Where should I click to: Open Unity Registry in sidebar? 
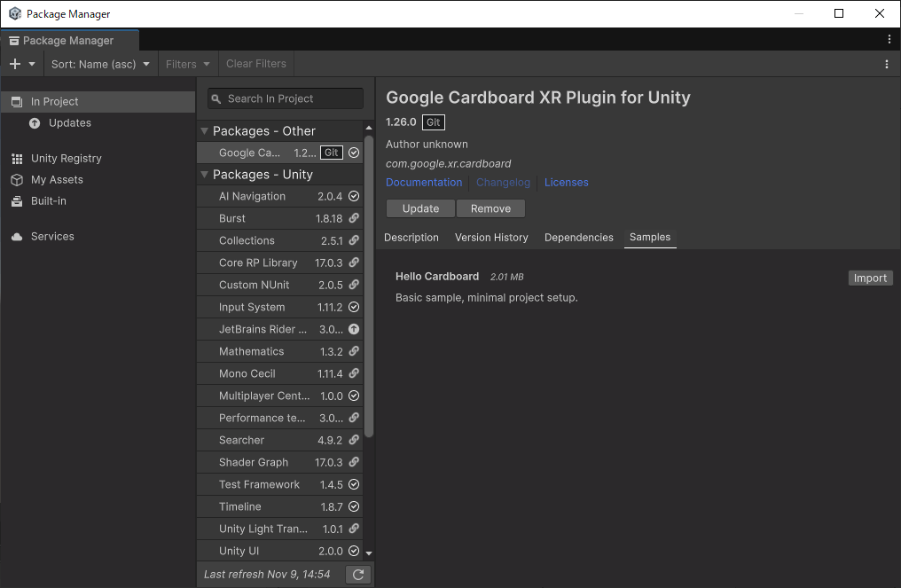click(x=98, y=158)
